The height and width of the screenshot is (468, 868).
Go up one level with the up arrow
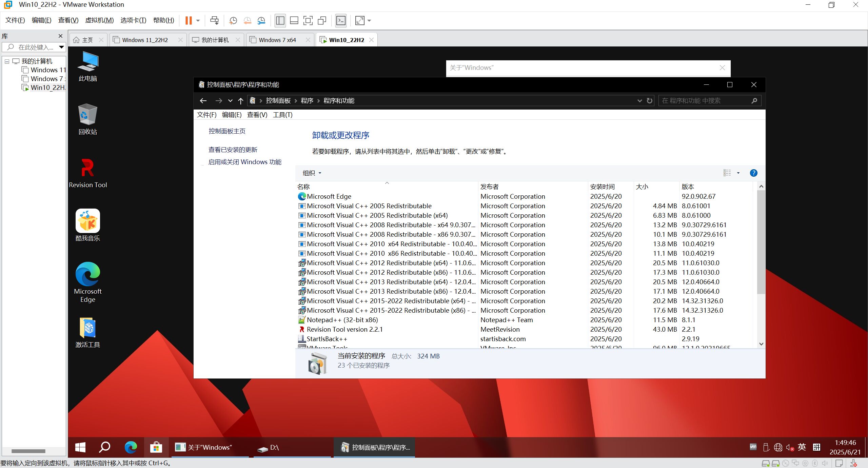coord(241,101)
